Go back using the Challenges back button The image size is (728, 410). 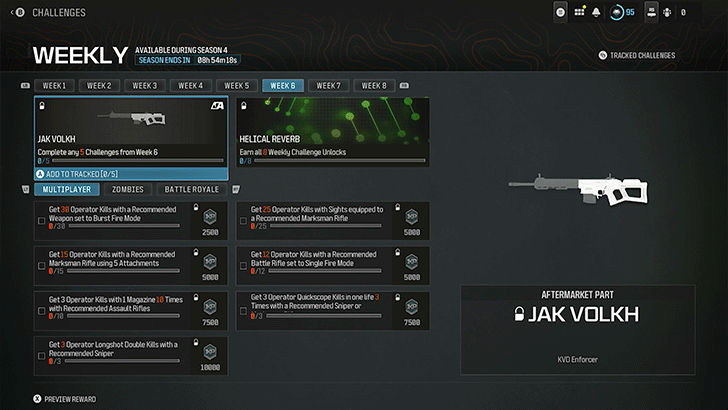coord(18,13)
